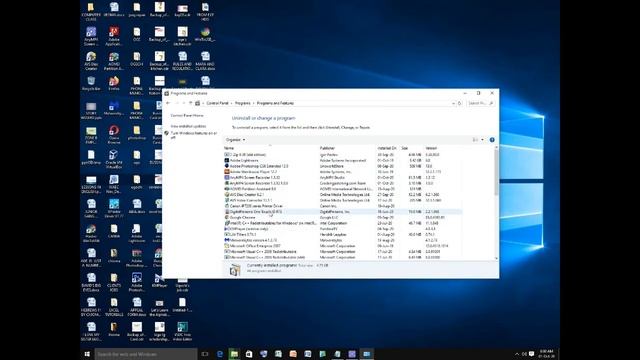This screenshot has width=640, height=360.
Task: Select Microsoft Office Enterprise 2007 row
Action: tap(343, 246)
